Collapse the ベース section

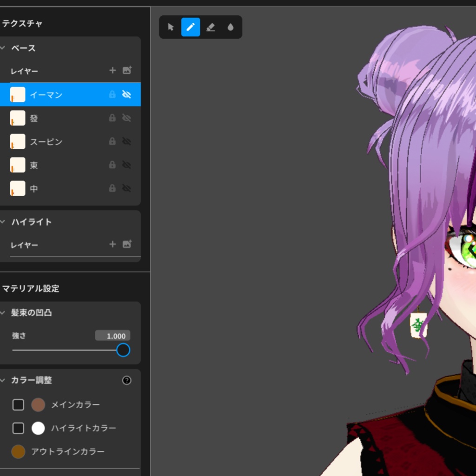4,48
